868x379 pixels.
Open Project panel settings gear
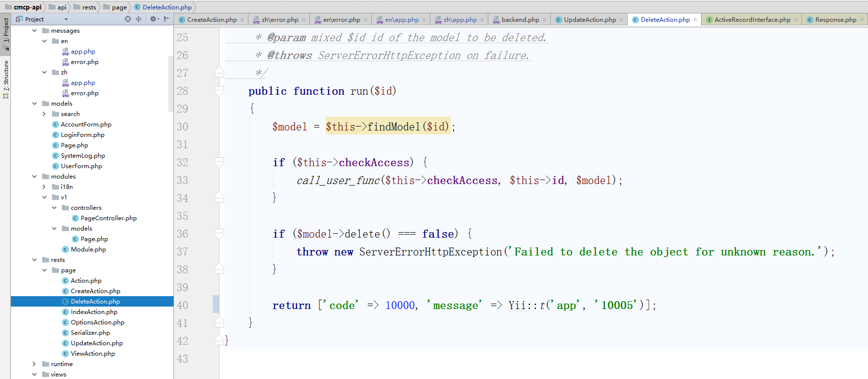[x=153, y=19]
